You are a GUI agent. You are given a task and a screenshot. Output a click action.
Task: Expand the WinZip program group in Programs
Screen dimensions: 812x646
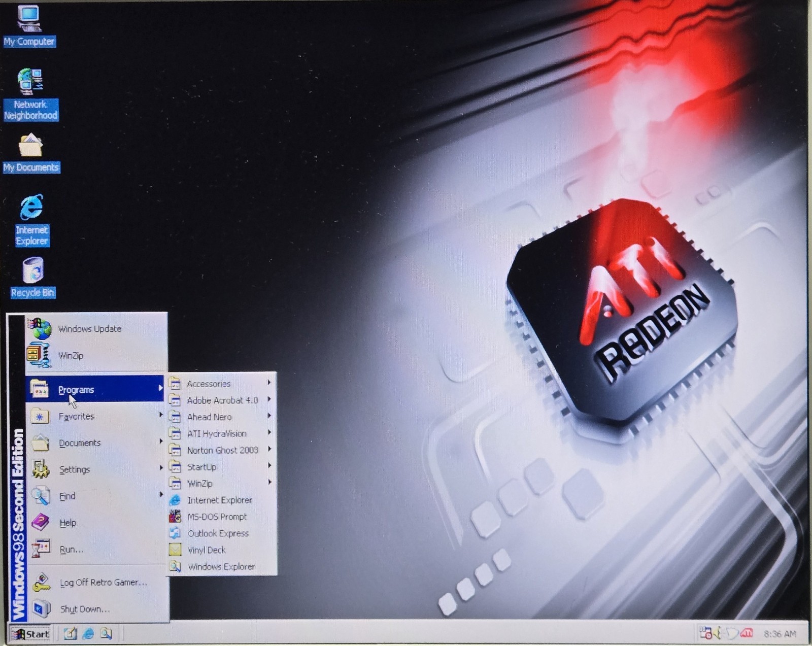click(222, 483)
